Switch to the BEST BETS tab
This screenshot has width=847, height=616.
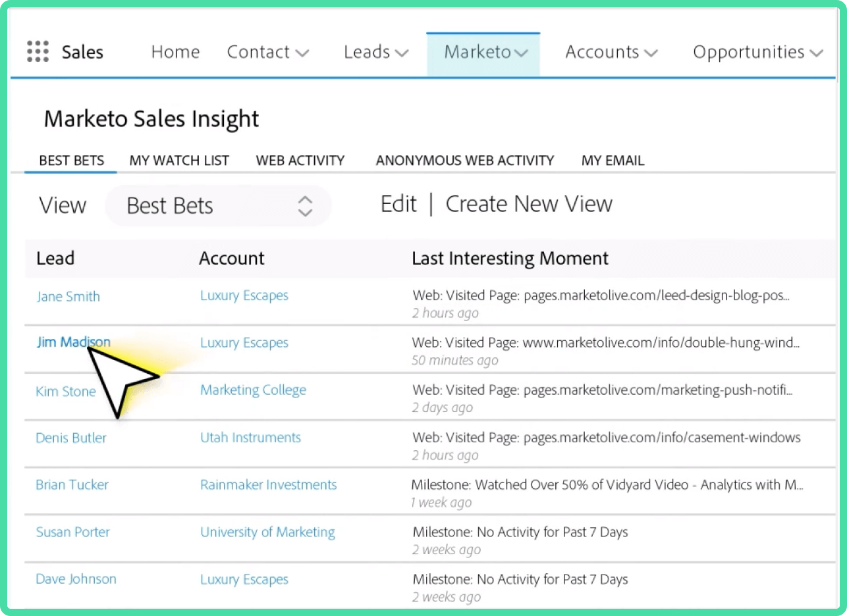71,161
